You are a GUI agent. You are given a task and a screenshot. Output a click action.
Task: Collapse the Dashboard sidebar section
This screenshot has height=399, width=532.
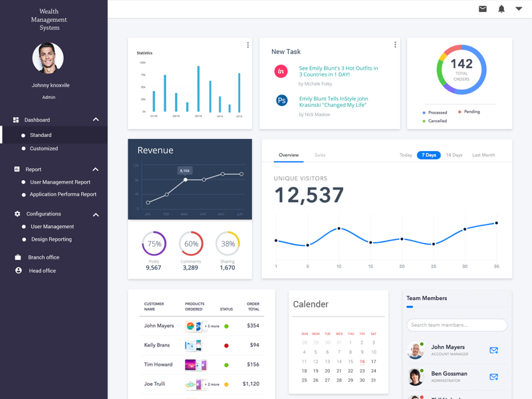click(x=95, y=120)
